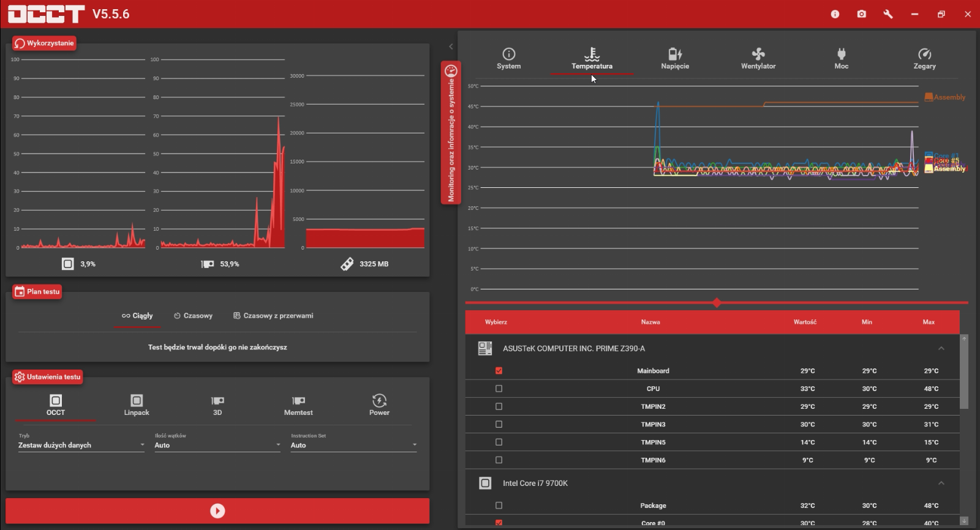
Task: Collapse the ASUSTeK PRIME Z390-A group
Action: point(941,348)
